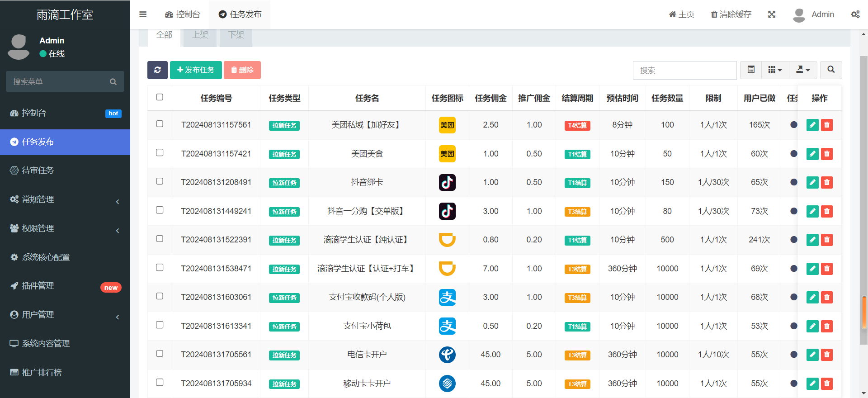Open the column visibility dropdown
The image size is (868, 398).
click(775, 70)
